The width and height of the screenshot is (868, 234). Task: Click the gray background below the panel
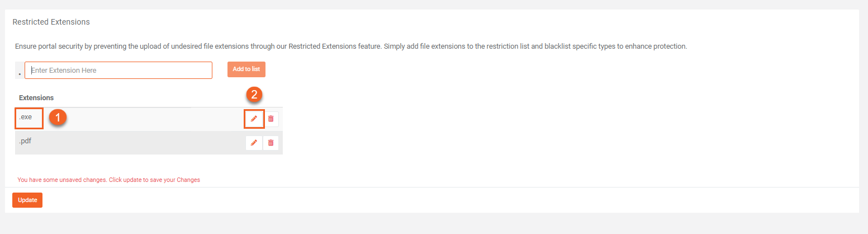[x=434, y=224]
